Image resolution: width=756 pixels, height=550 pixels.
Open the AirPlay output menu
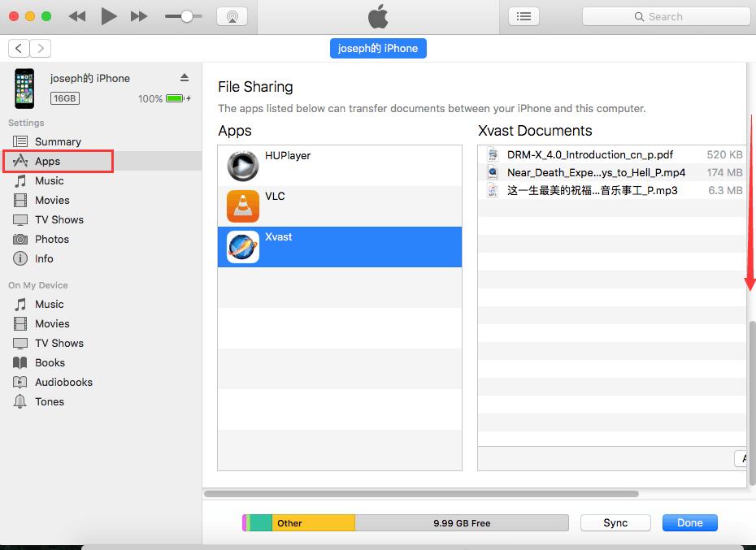point(232,16)
